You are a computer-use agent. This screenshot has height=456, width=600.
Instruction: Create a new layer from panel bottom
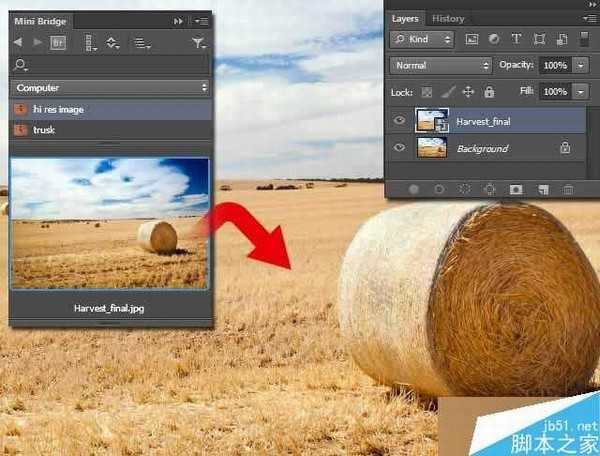coord(542,188)
